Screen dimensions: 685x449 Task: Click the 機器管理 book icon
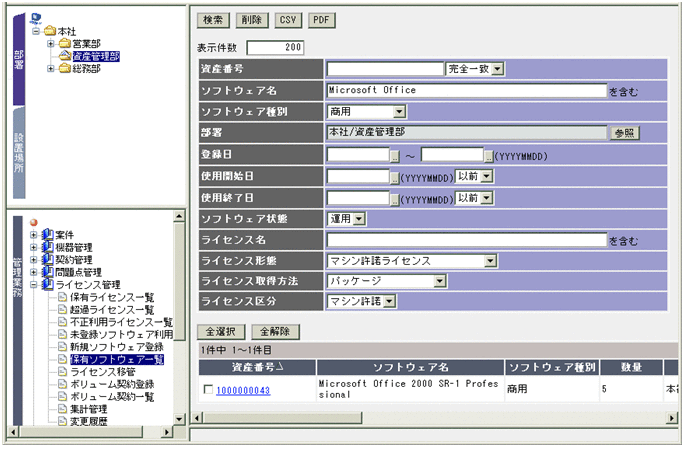(x=47, y=247)
